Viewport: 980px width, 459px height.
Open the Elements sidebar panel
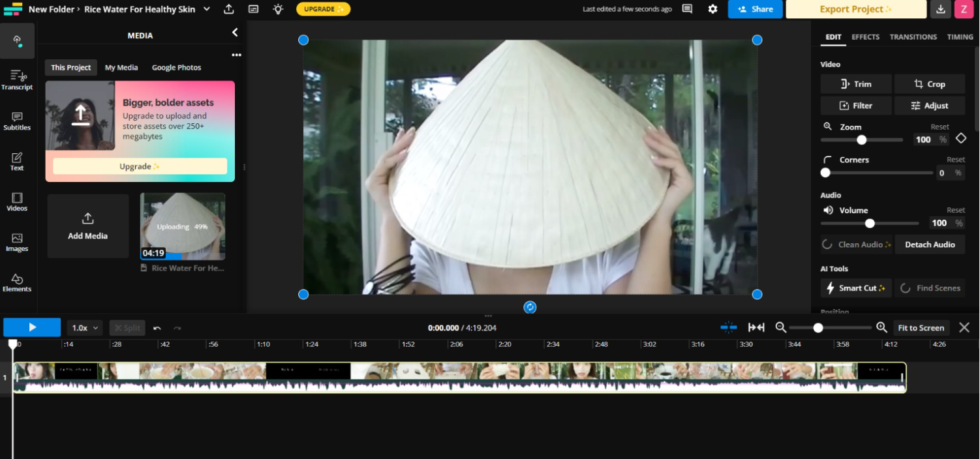pyautogui.click(x=17, y=282)
